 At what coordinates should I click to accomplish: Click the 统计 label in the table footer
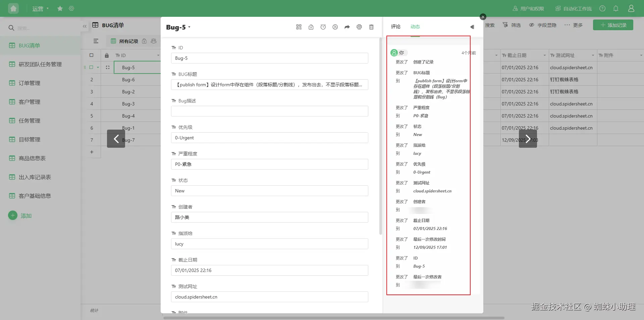pos(94,311)
